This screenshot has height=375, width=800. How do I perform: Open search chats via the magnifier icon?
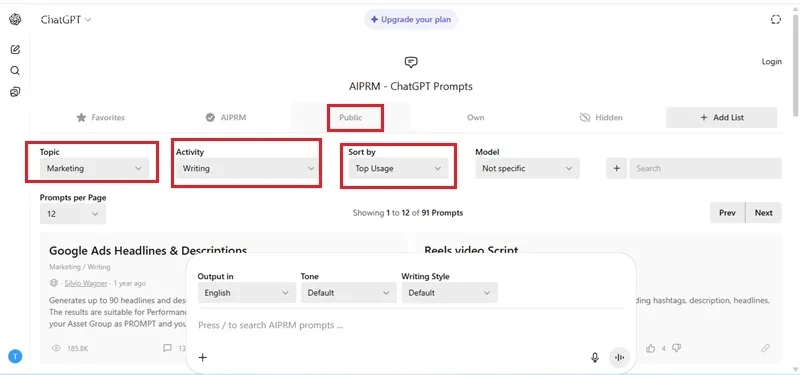15,70
